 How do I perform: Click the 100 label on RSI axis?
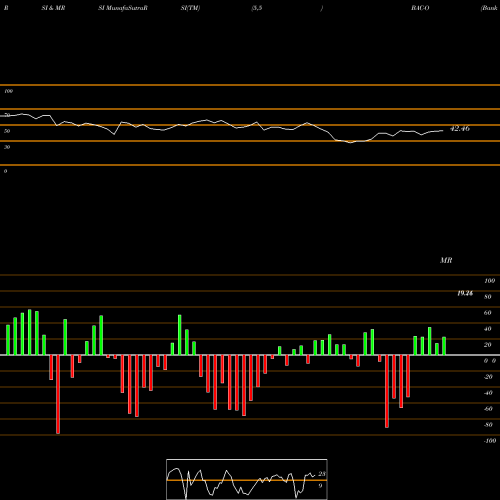[x=8, y=91]
